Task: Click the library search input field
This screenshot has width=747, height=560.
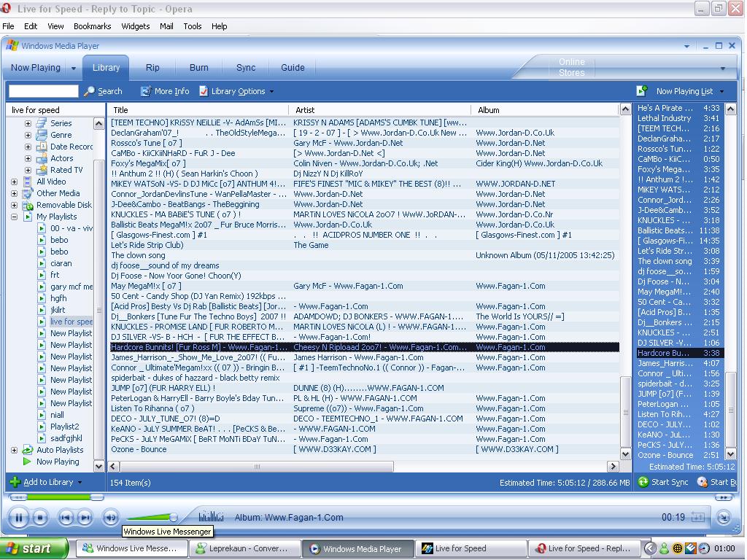Action: 43,91
